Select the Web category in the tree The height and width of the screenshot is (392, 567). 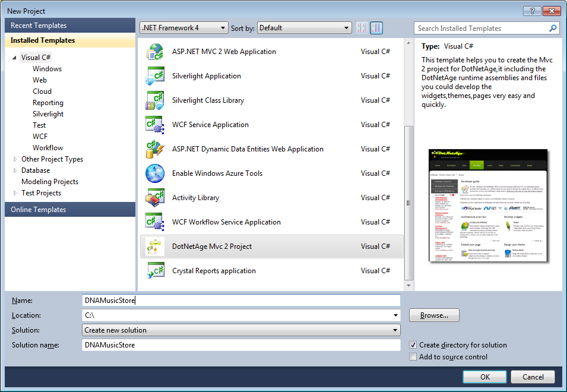pos(39,80)
